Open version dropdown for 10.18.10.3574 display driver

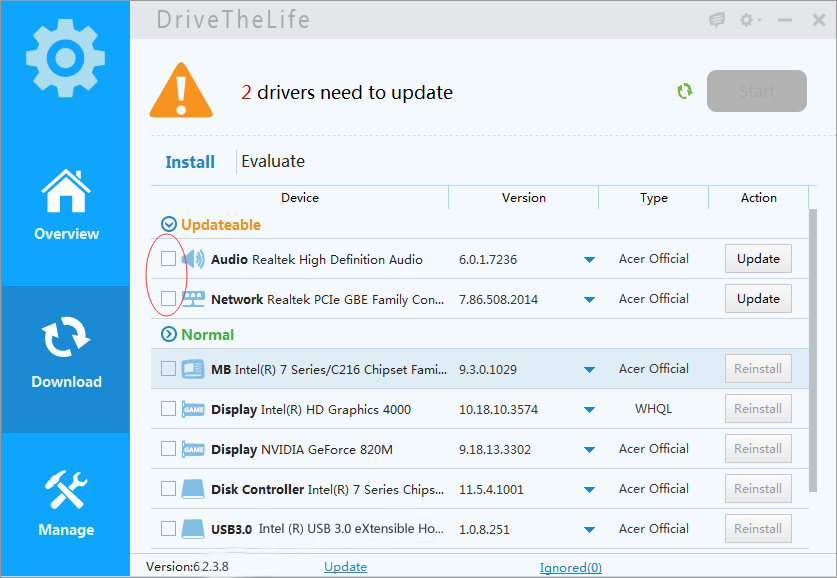point(589,410)
